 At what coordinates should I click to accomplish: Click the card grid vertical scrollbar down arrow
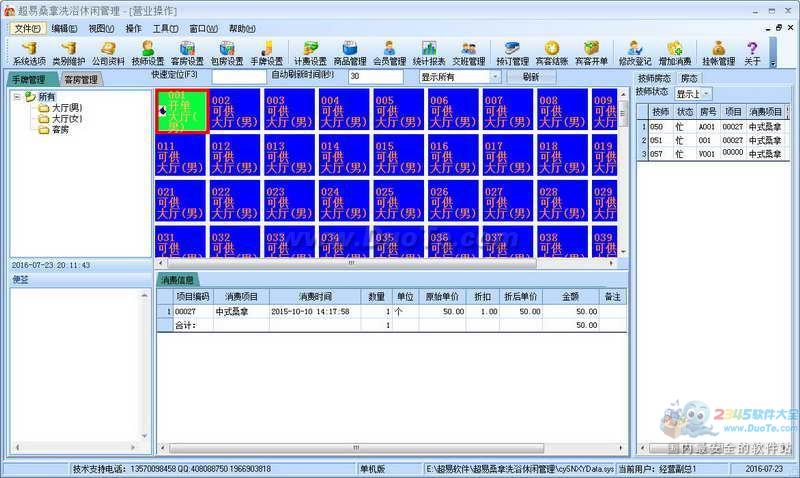pyautogui.click(x=623, y=252)
